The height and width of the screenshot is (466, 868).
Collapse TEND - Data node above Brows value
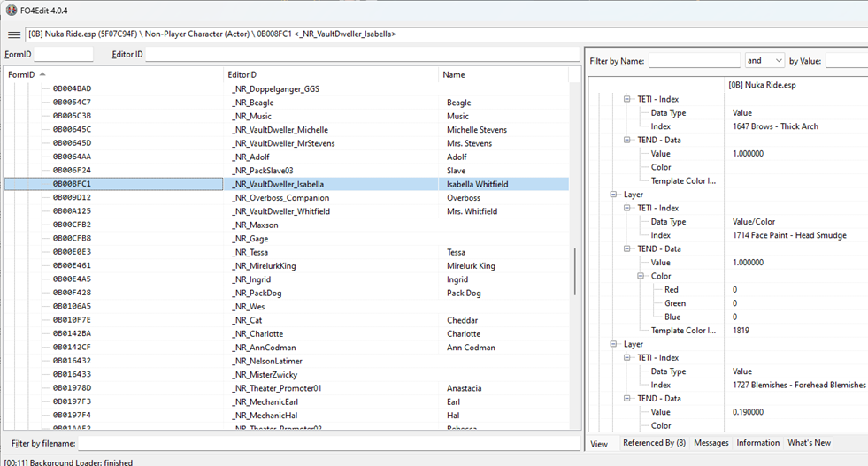(626, 140)
